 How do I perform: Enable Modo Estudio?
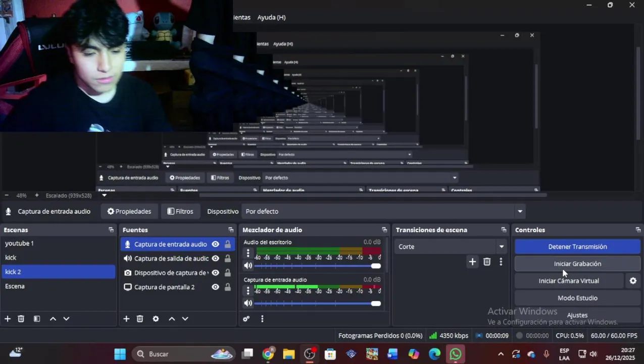[x=577, y=298]
